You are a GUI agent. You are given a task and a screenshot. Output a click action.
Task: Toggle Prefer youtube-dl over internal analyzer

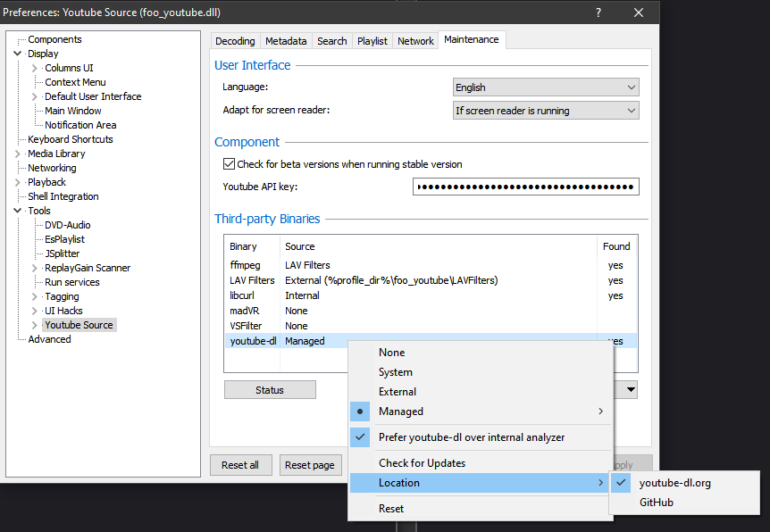(471, 437)
